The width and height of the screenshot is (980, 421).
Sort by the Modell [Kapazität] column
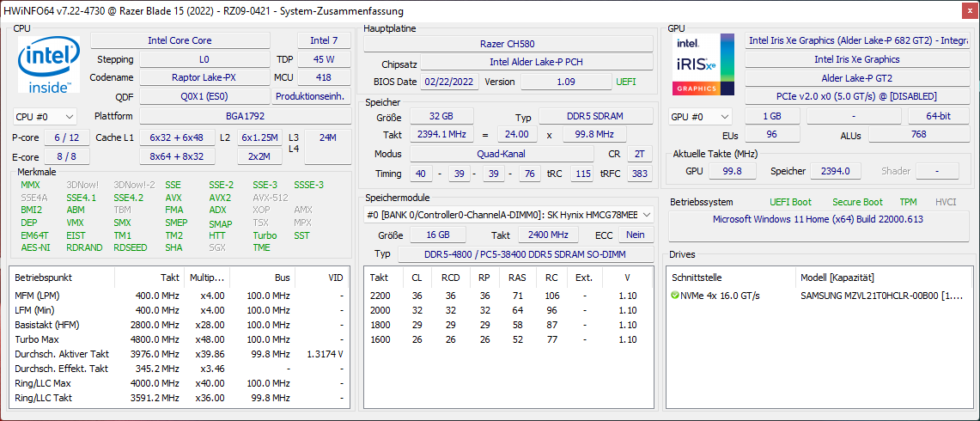click(x=837, y=278)
